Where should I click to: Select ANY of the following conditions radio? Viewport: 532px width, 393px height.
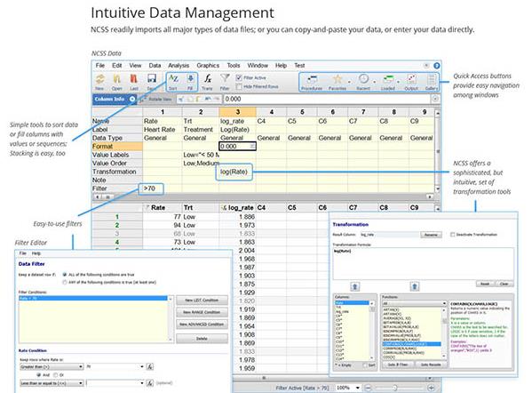65,282
